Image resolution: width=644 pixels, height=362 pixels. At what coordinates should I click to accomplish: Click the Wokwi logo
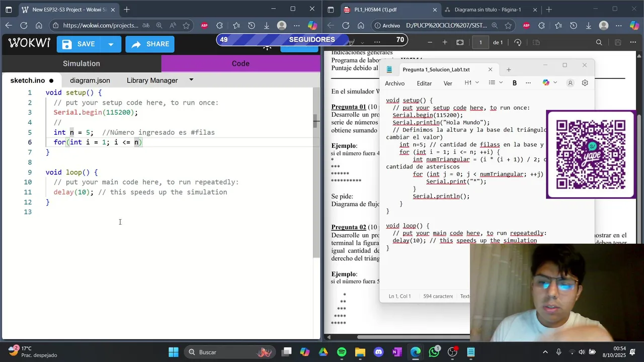click(x=30, y=44)
